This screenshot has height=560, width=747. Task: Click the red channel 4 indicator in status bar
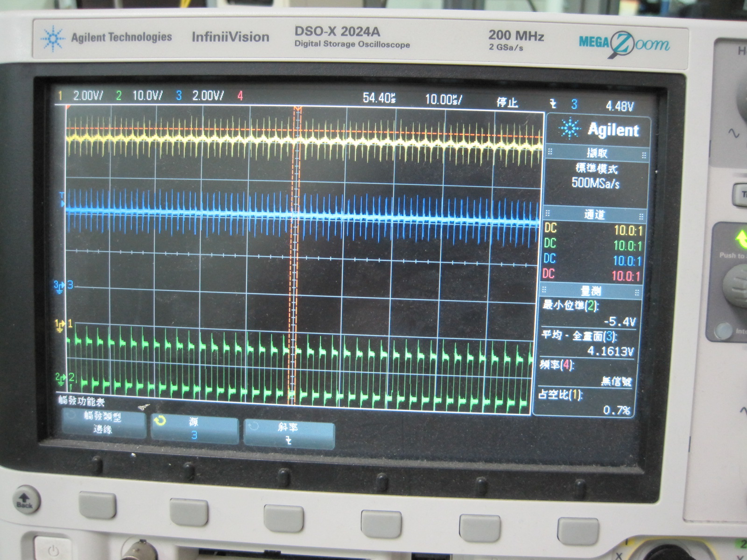(x=240, y=96)
